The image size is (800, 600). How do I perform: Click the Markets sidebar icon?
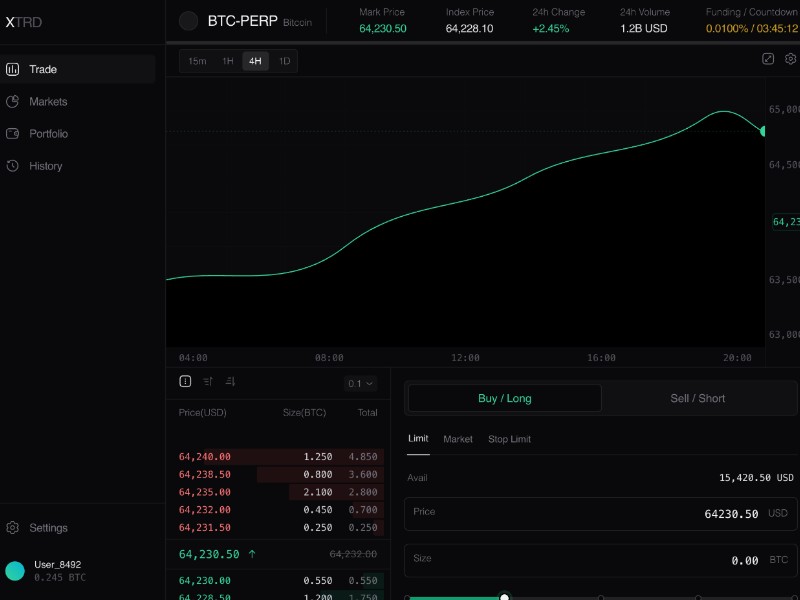(13, 102)
